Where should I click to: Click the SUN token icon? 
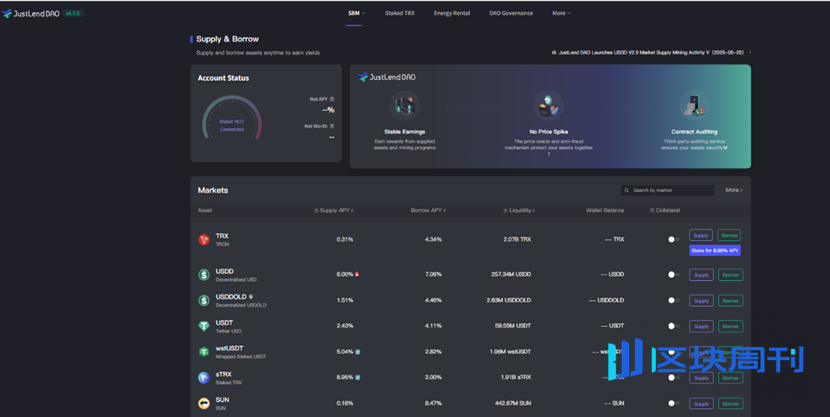point(204,403)
